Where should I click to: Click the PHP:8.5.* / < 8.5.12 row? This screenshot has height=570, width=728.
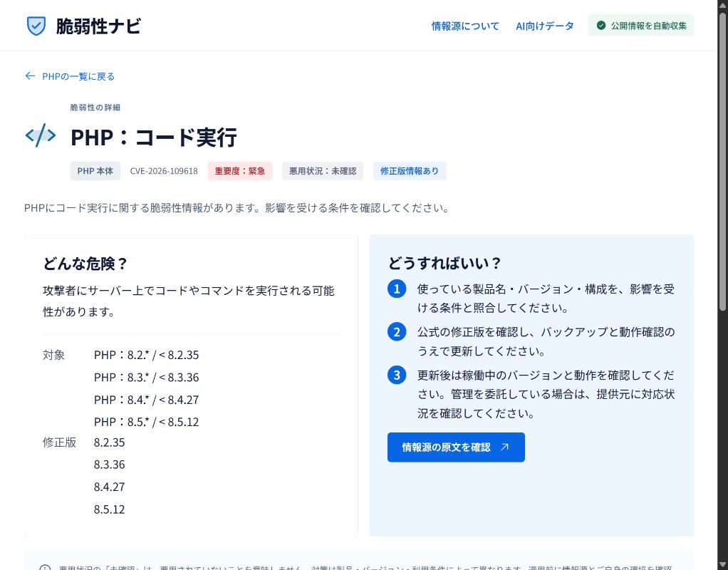click(146, 422)
